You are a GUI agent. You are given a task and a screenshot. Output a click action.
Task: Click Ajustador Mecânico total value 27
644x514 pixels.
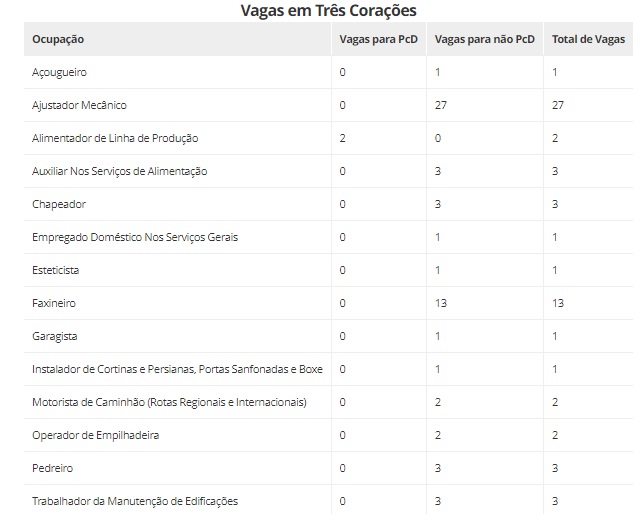(x=558, y=105)
